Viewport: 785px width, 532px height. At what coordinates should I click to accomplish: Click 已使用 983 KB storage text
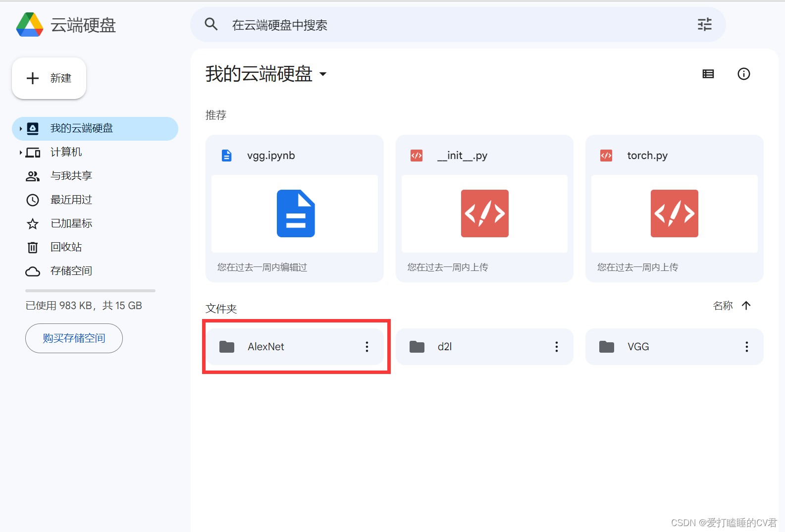click(84, 306)
